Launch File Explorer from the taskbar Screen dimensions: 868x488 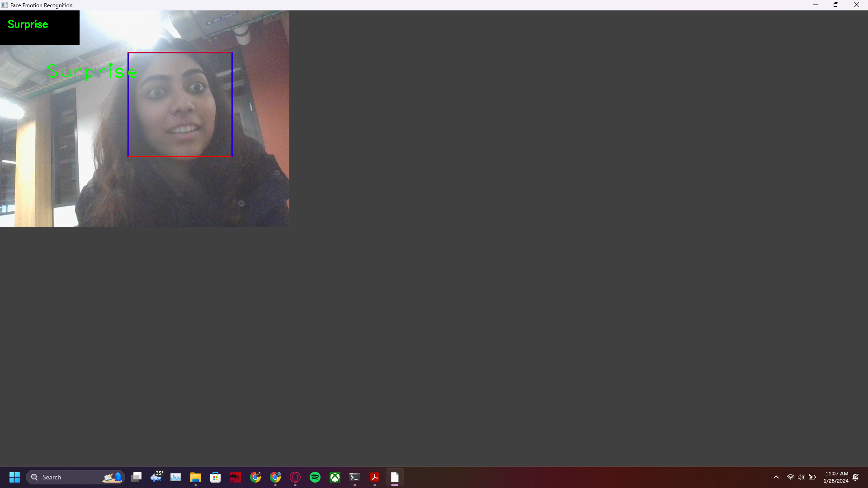tap(195, 477)
